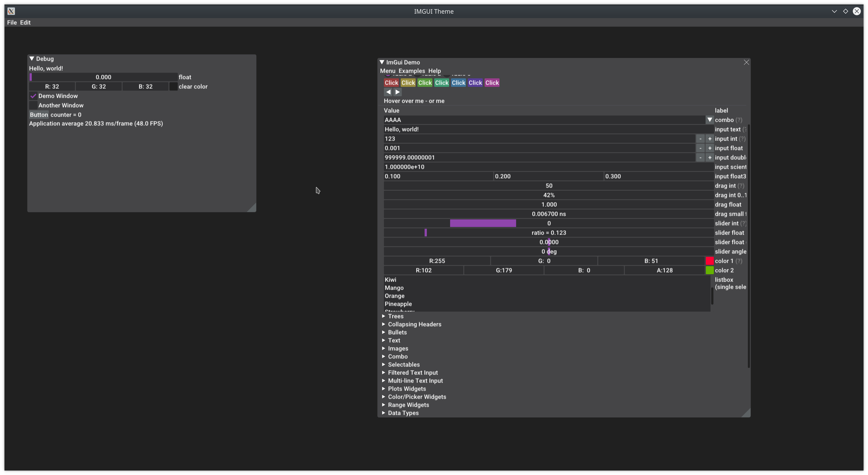Click the left arrow navigation icon in ImGui Demo
868x475 pixels.
388,92
